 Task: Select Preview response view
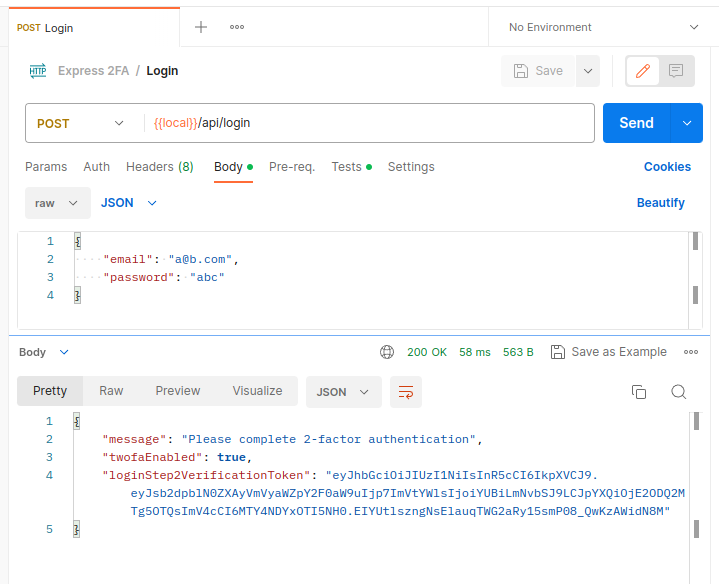177,391
